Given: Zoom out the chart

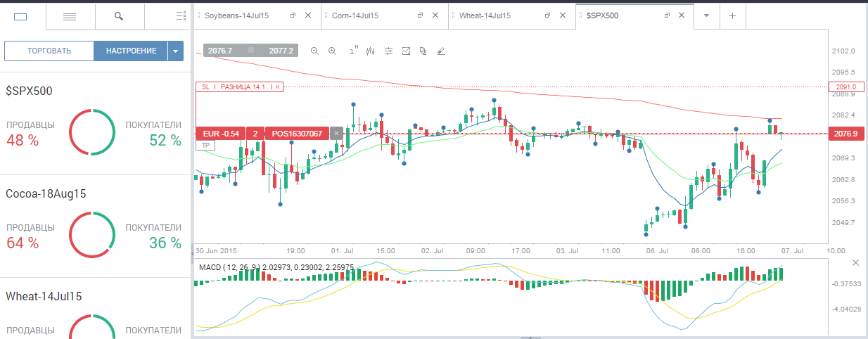Looking at the screenshot, I should (x=314, y=51).
